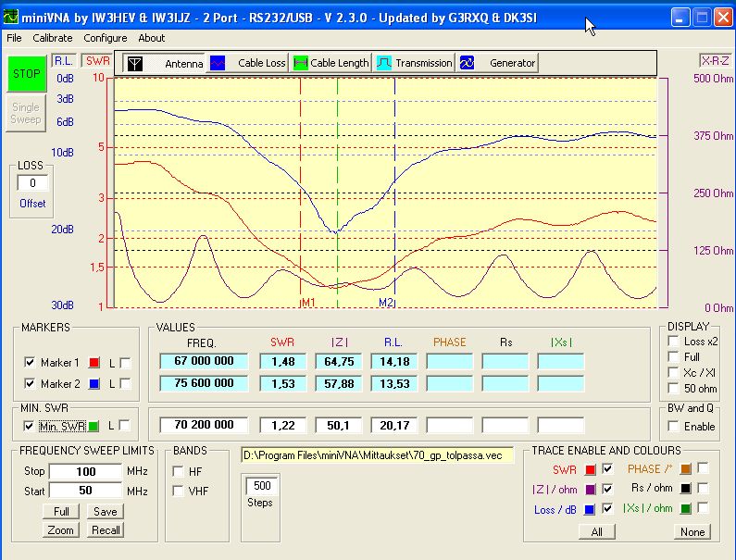Click the Save sweep limits button
This screenshot has width=736, height=560.
(x=106, y=511)
